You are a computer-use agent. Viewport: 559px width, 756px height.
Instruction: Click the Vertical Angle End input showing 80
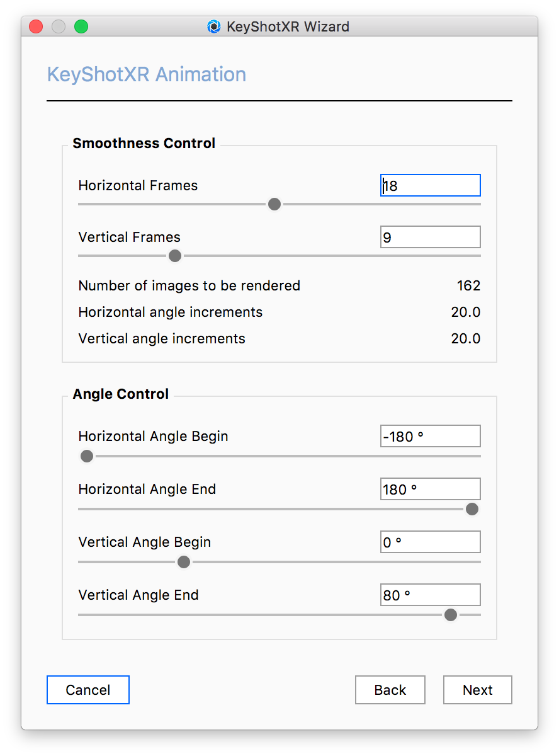(430, 595)
